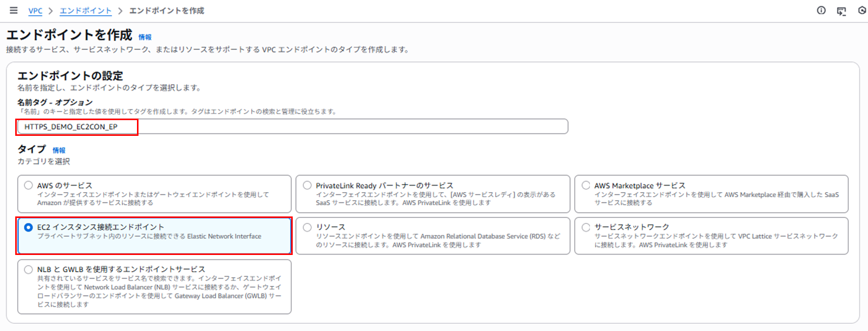Click the name tag input field

click(x=292, y=127)
